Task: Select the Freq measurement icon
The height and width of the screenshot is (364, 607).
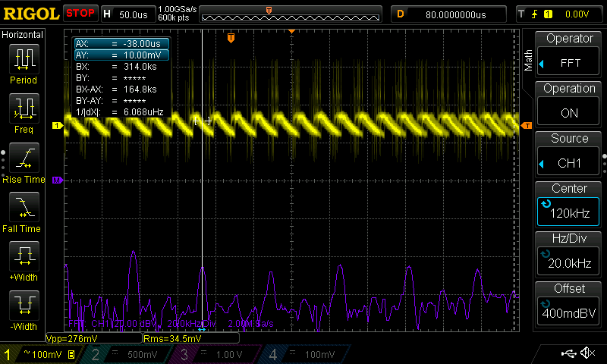Action: 24,109
